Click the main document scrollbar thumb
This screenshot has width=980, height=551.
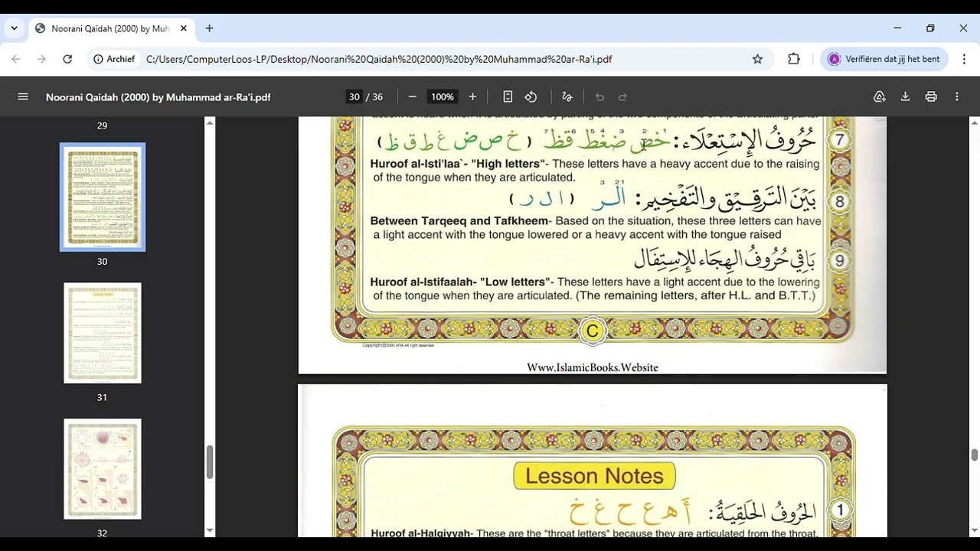[974, 455]
